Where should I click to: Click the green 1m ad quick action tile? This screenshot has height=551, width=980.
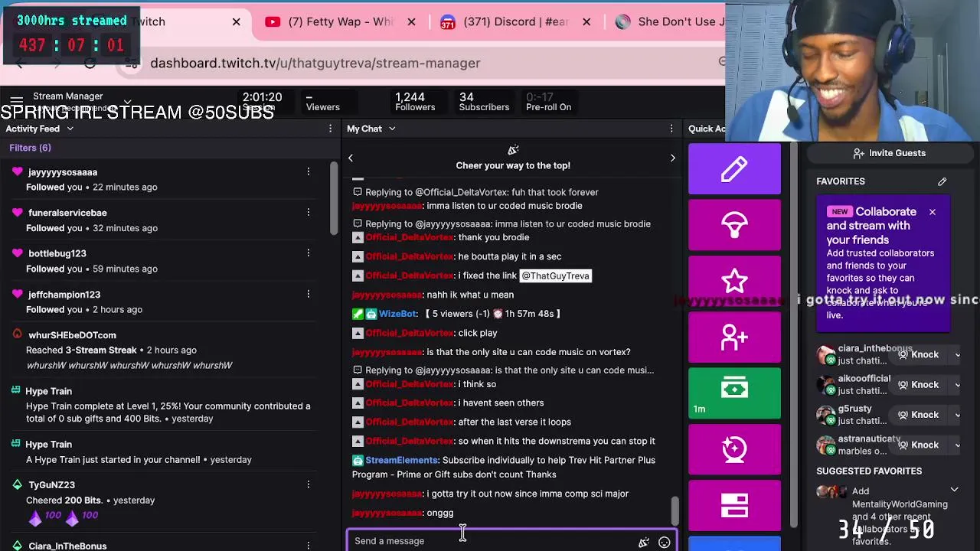pyautogui.click(x=734, y=393)
